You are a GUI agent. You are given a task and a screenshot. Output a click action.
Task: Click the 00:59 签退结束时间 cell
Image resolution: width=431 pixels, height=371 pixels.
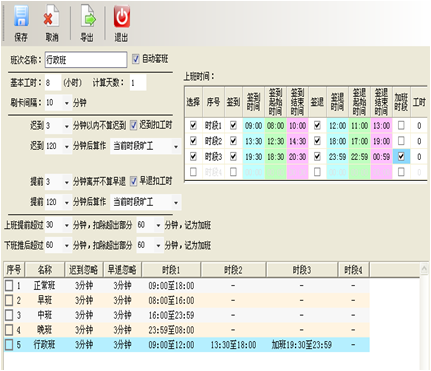point(381,157)
